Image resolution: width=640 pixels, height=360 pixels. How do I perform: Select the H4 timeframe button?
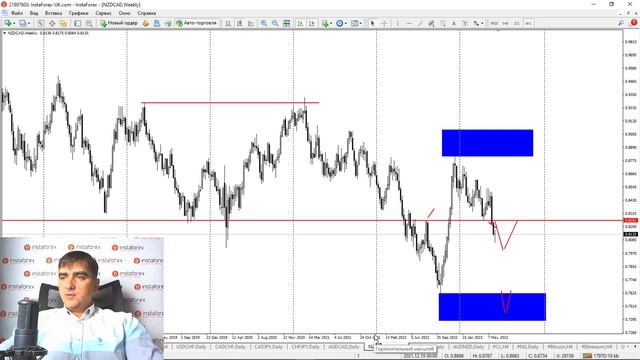pyautogui.click(x=505, y=23)
